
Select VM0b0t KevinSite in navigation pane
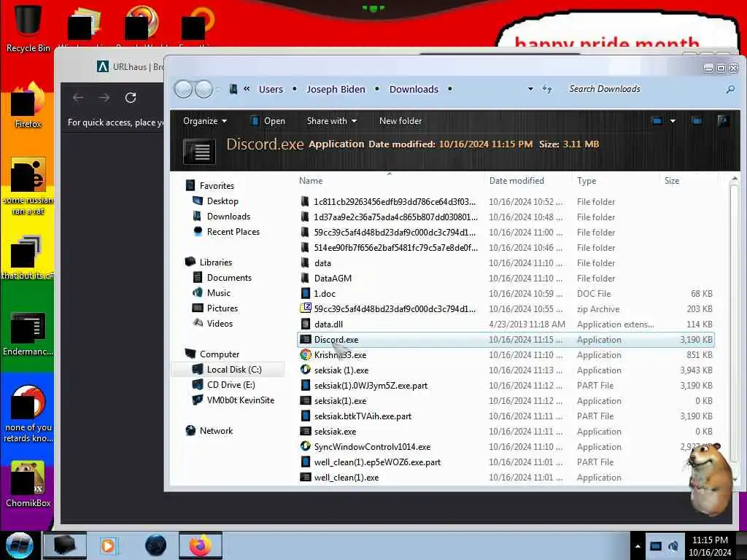click(241, 400)
